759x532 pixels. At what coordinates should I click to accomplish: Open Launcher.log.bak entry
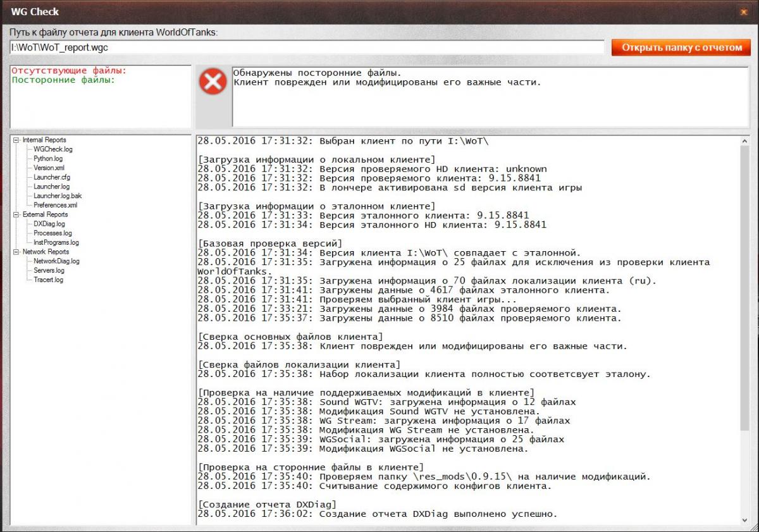(x=58, y=196)
